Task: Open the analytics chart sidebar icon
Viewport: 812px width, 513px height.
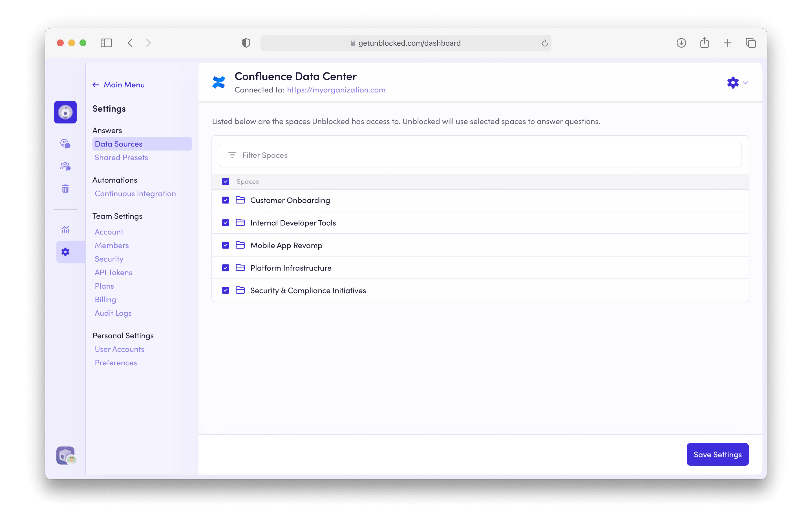Action: pyautogui.click(x=65, y=229)
